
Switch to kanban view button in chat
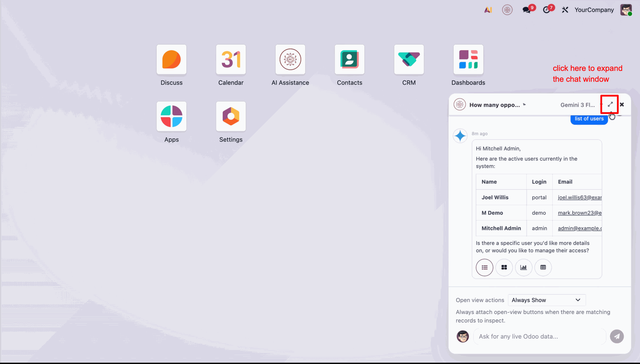click(x=504, y=267)
